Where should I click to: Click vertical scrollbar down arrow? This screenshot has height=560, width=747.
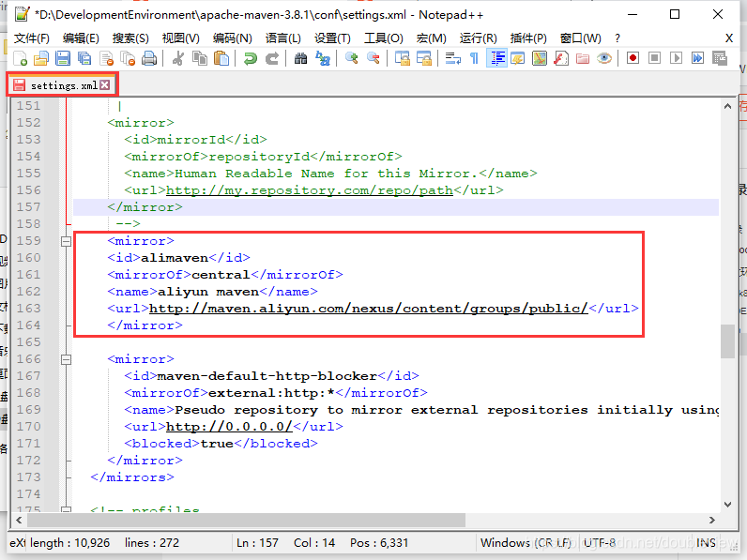pyautogui.click(x=727, y=505)
